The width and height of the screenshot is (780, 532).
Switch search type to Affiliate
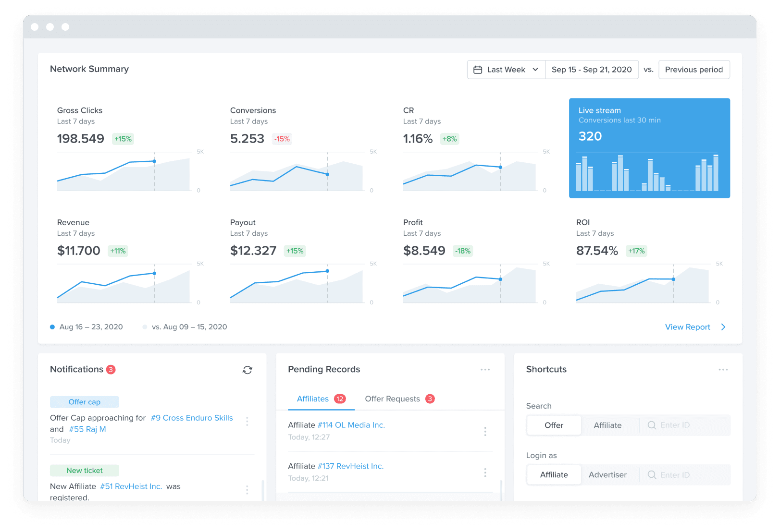pyautogui.click(x=607, y=425)
